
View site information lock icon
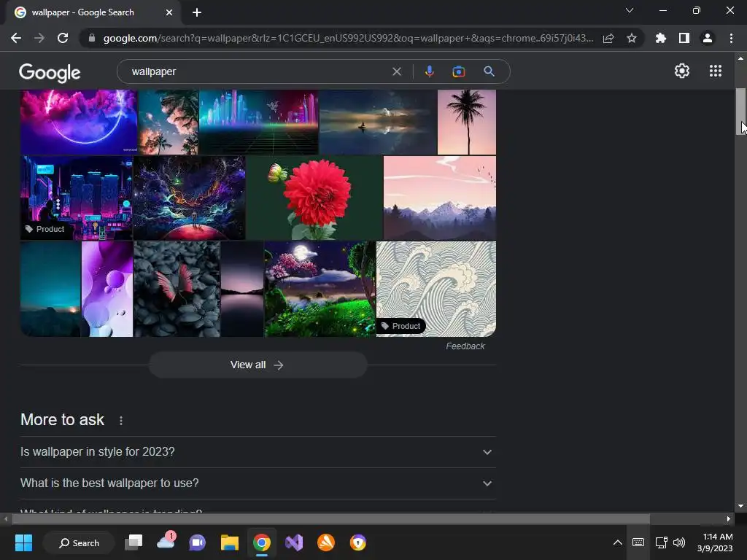[92, 38]
